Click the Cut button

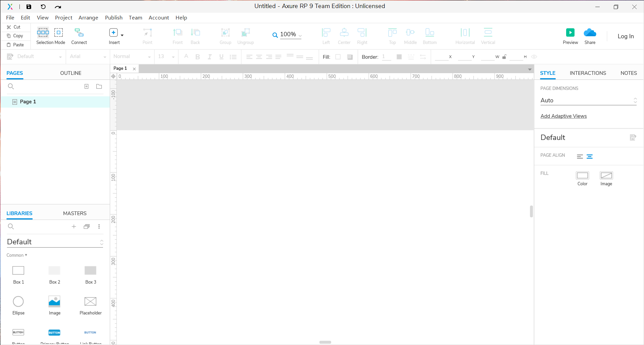point(14,27)
